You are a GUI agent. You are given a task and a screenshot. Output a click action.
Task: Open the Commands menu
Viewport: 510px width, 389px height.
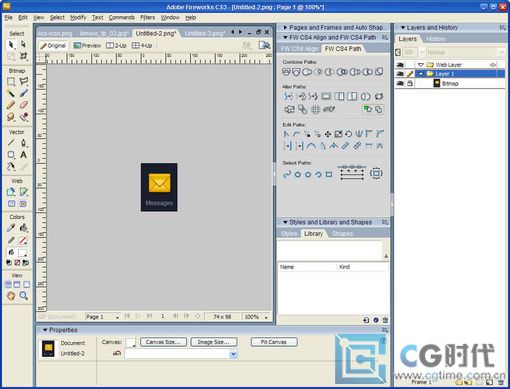(122, 17)
